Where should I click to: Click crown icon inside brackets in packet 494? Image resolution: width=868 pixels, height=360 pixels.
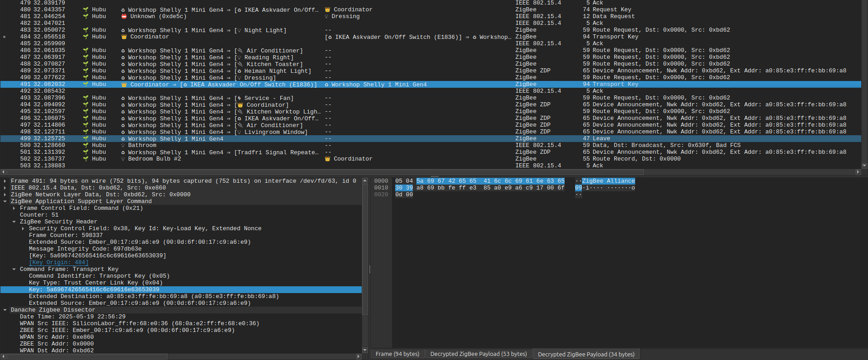(241, 105)
